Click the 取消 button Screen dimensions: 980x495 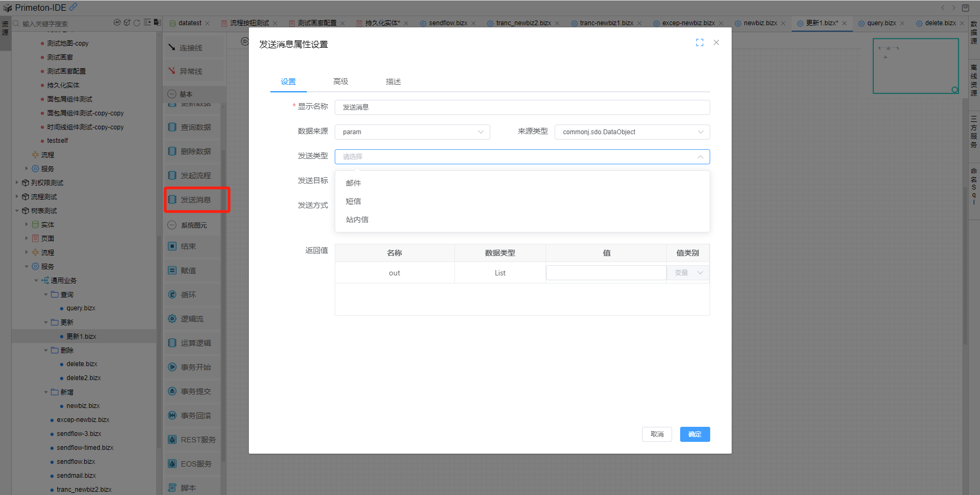pos(657,434)
